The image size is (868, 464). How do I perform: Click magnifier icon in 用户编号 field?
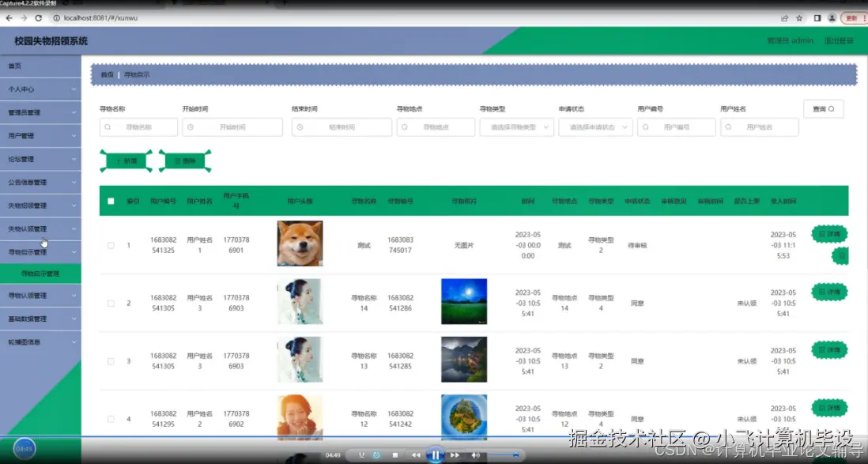645,126
